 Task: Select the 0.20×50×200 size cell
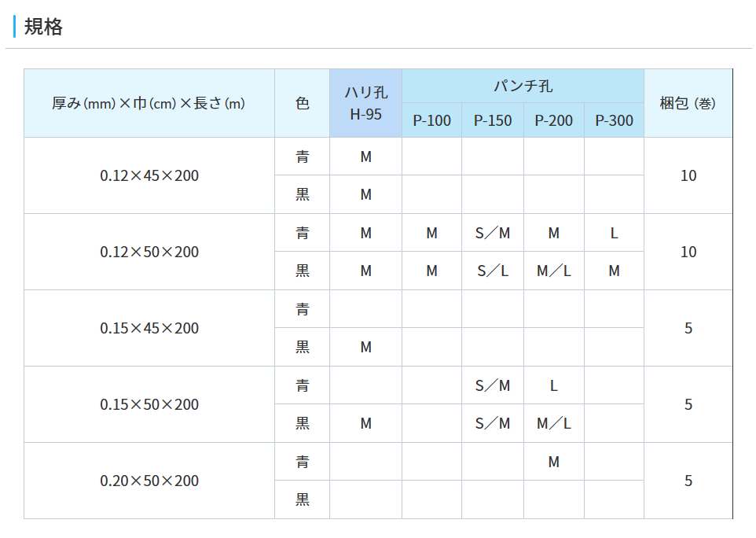149,481
